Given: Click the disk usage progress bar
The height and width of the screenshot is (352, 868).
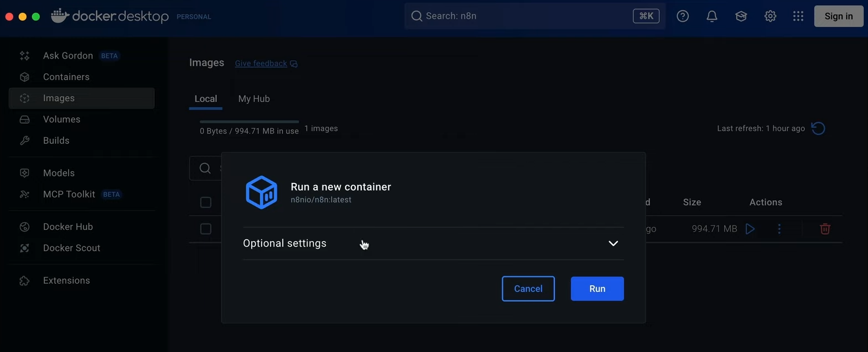Looking at the screenshot, I should [249, 122].
